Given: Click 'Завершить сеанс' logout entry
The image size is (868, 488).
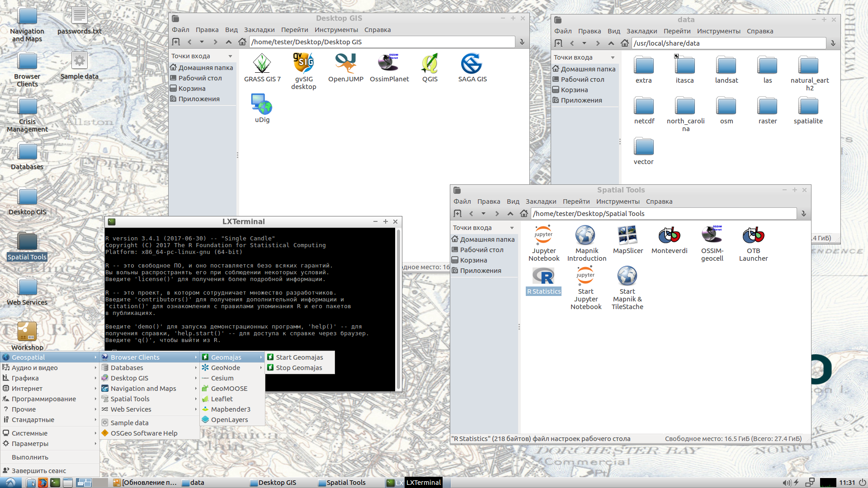Looking at the screenshot, I should (50, 471).
